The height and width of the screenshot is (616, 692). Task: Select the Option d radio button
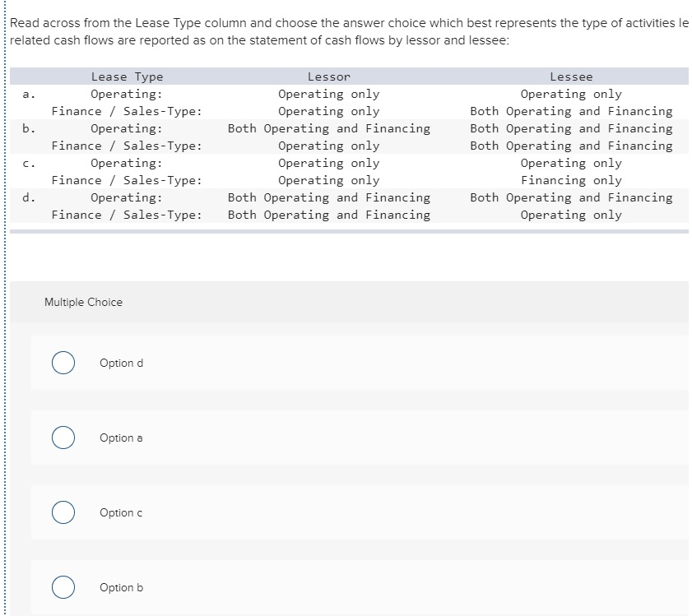(63, 363)
